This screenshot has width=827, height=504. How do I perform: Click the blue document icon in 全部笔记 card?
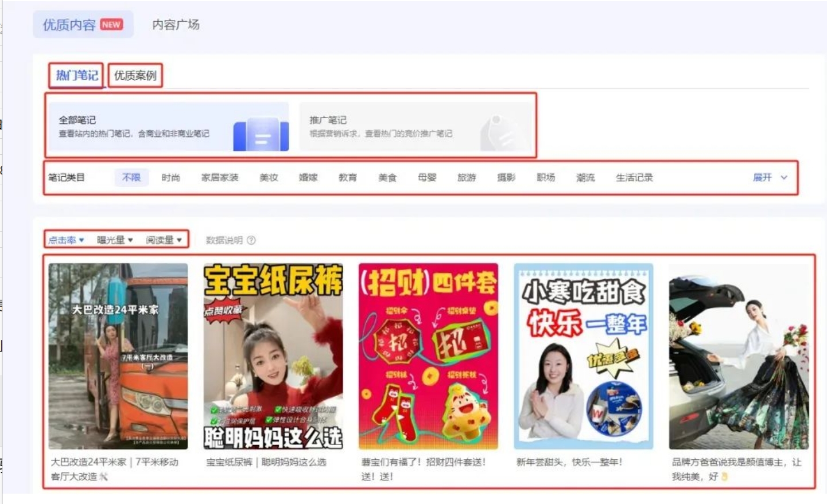pos(261,134)
